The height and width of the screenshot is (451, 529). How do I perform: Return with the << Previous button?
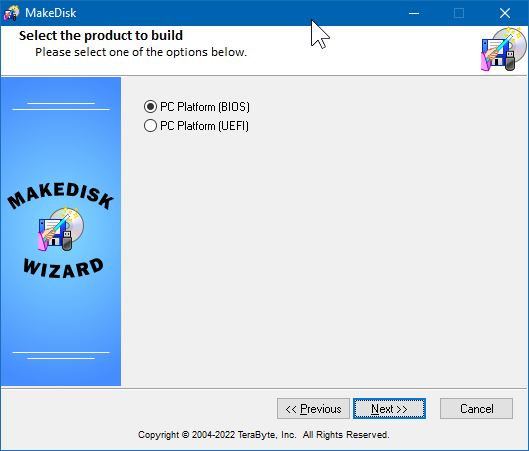[x=313, y=409]
